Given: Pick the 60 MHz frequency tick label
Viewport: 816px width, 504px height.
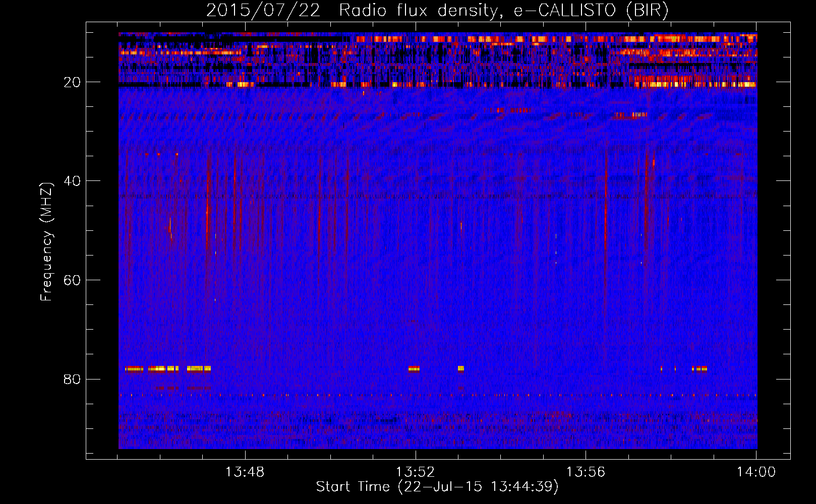Looking at the screenshot, I should 73,280.
